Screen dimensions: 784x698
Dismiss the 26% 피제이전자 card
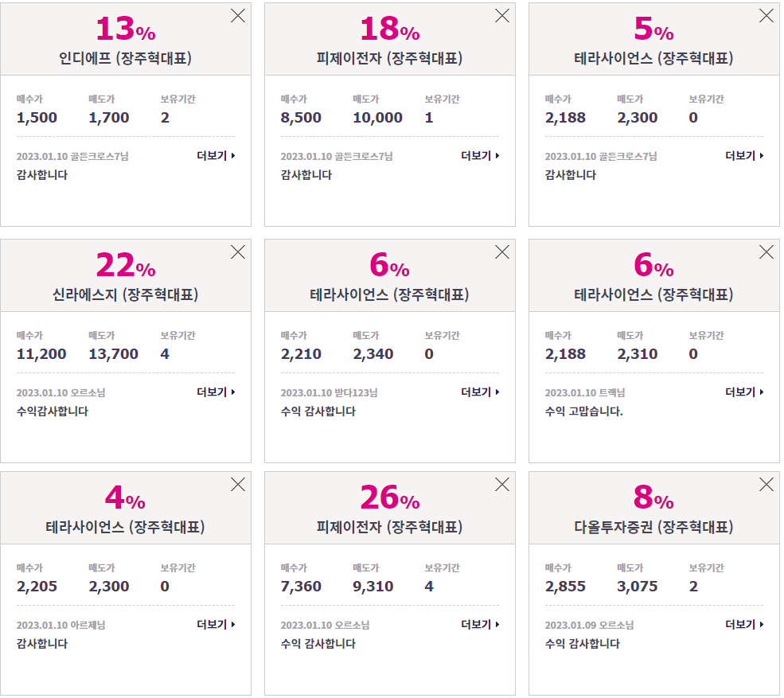(x=502, y=485)
